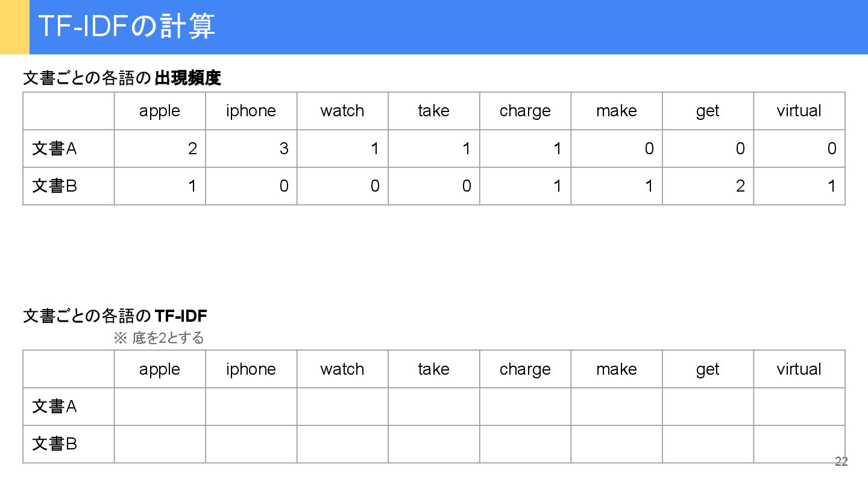Screen dimensions: 868x488
Task: Click the slide page number 22
Action: pyautogui.click(x=841, y=462)
